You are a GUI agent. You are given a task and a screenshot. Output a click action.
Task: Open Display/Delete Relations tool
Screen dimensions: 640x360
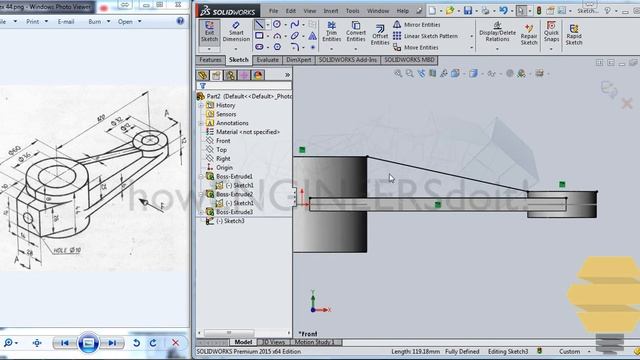click(497, 32)
